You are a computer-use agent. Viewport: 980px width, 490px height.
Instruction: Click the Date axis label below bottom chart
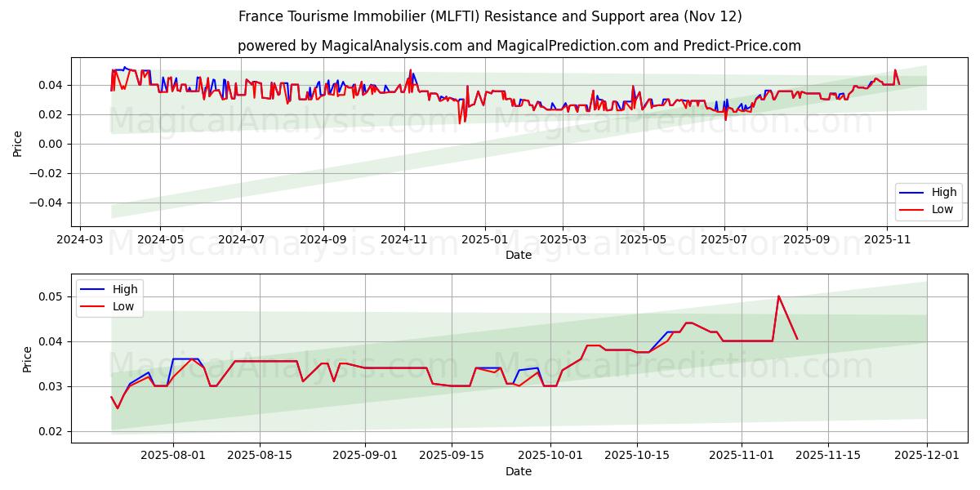coord(519,471)
